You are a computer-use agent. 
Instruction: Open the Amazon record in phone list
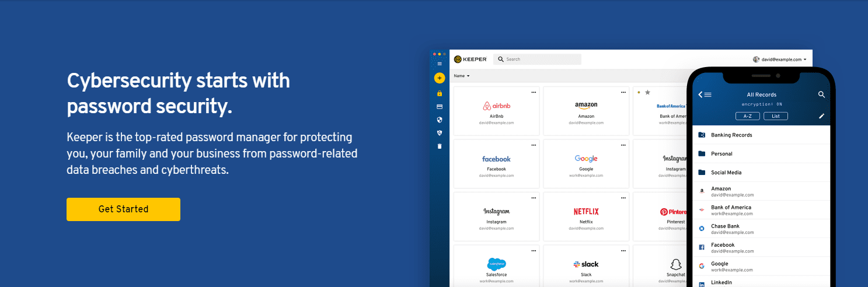pyautogui.click(x=761, y=191)
